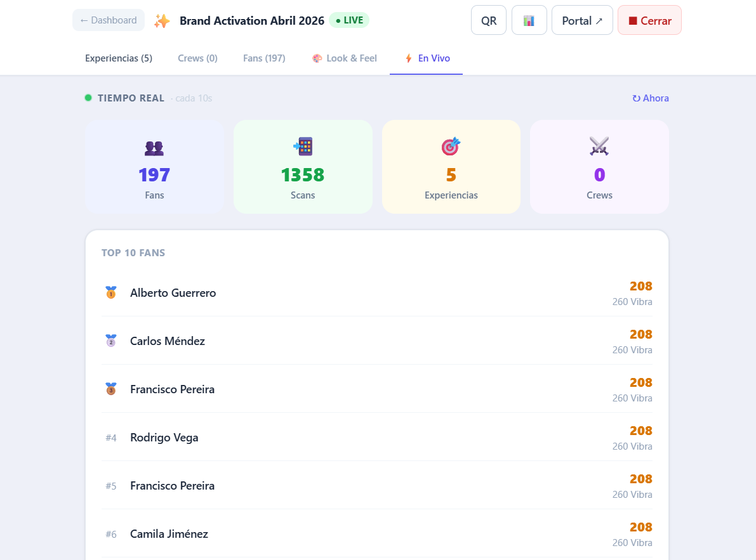Screen dimensions: 756x560
Task: Click the bronze medal beside third-place Francisco Pereira
Action: pos(111,389)
